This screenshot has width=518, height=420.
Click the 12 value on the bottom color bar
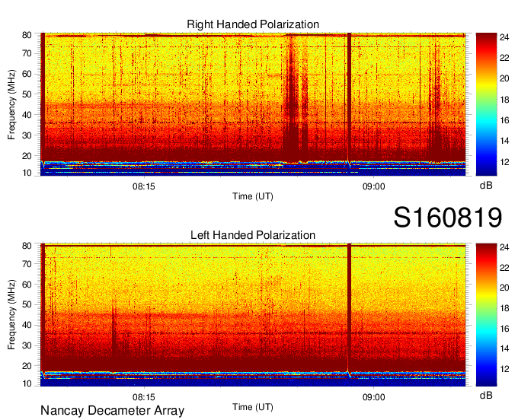click(x=504, y=369)
